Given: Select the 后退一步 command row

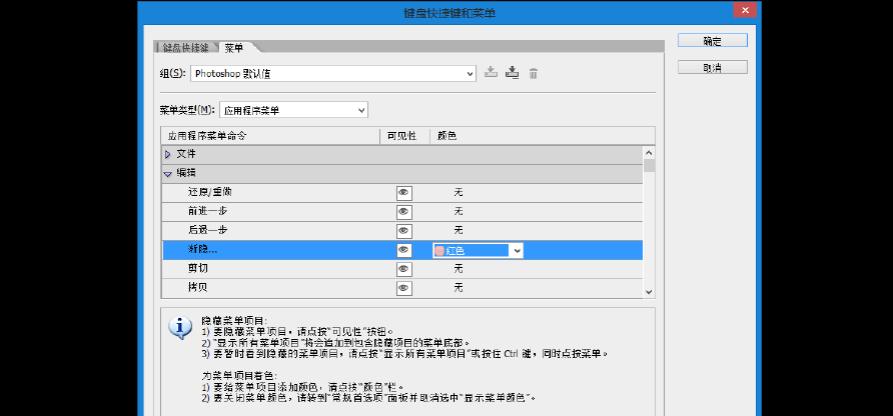Looking at the screenshot, I should [403, 231].
